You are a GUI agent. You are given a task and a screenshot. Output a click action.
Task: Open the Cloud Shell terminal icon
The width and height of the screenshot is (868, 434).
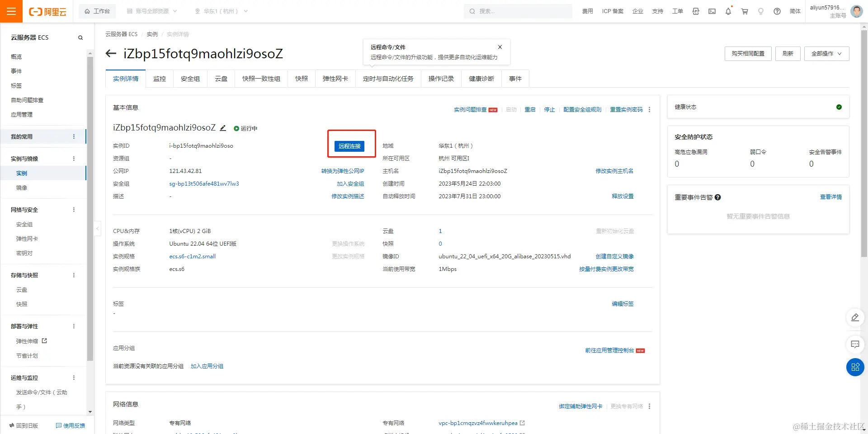712,11
